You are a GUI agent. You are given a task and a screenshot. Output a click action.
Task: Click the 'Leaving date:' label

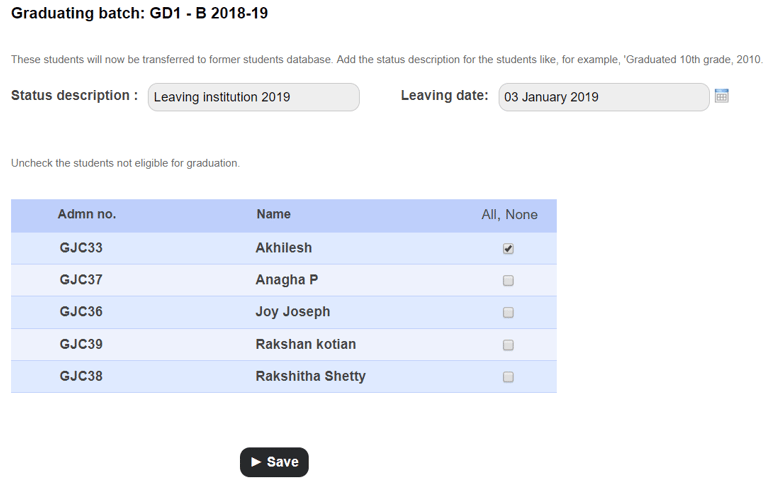(444, 96)
